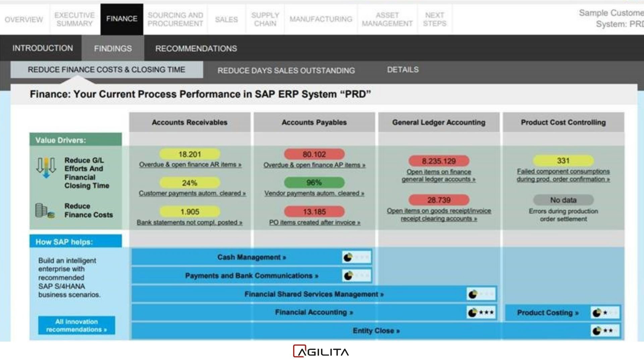The image size is (644, 362).
Task: Click the Cash Management rating pie icon
Action: 348,257
